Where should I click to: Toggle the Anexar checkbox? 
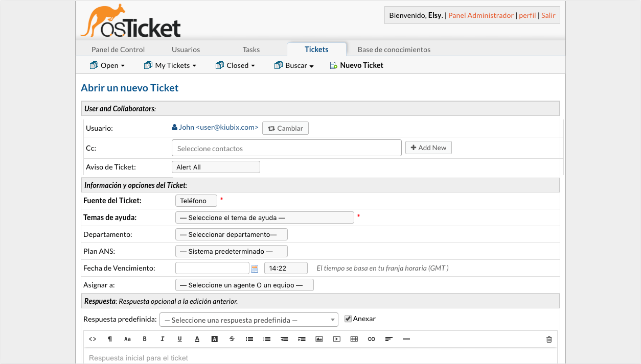(348, 319)
